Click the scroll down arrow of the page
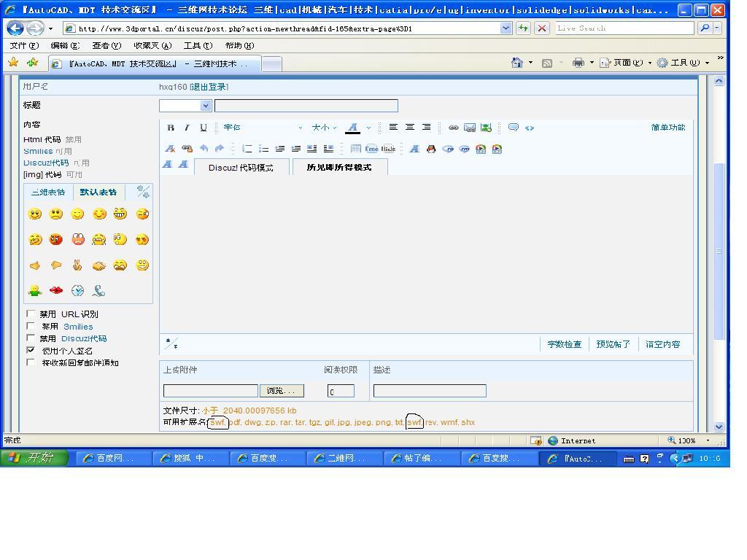This screenshot has width=747, height=560. coord(719,427)
